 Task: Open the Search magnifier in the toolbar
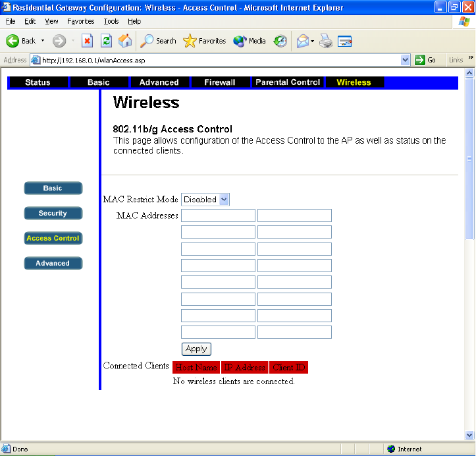pyautogui.click(x=158, y=41)
